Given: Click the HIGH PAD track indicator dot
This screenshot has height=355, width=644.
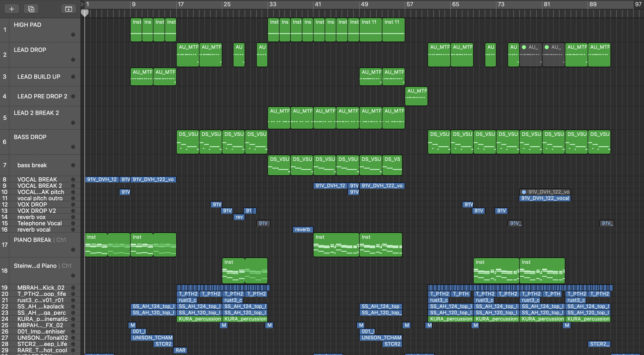Looking at the screenshot, I should pos(73,34).
